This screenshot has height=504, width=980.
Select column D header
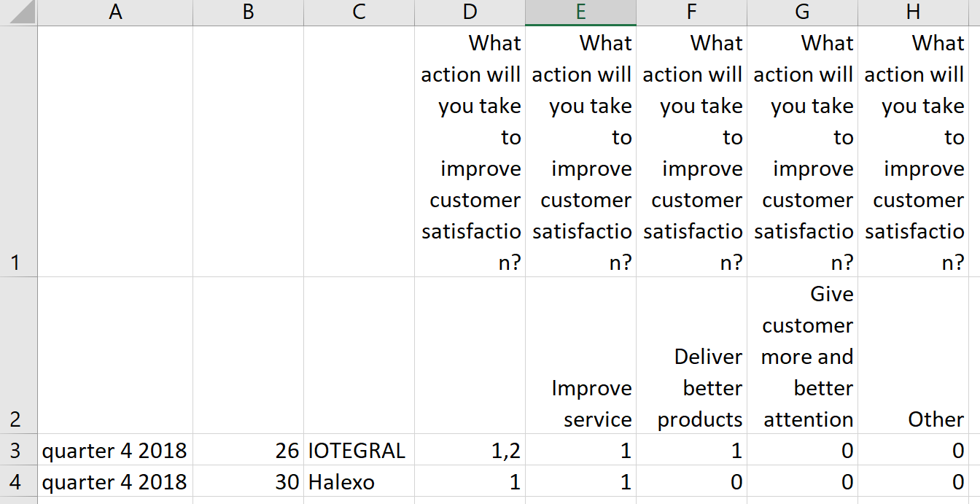[x=470, y=12]
